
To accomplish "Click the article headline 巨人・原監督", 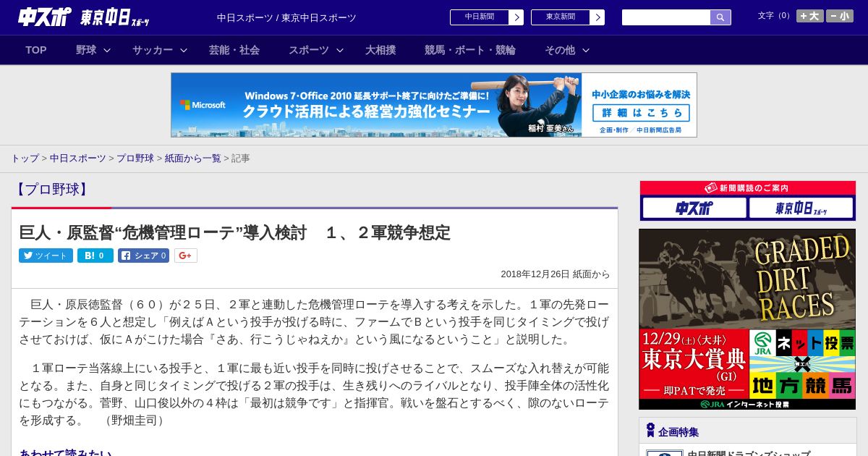I will coord(234,232).
